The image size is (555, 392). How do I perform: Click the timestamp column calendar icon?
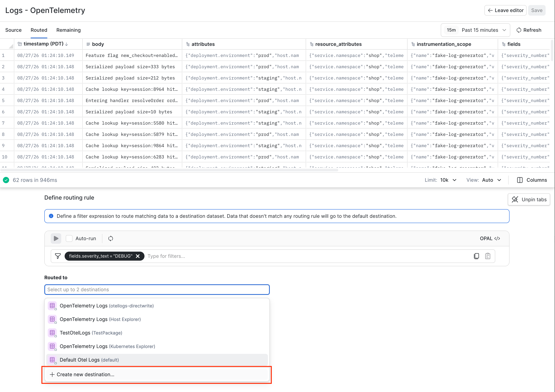tap(20, 44)
